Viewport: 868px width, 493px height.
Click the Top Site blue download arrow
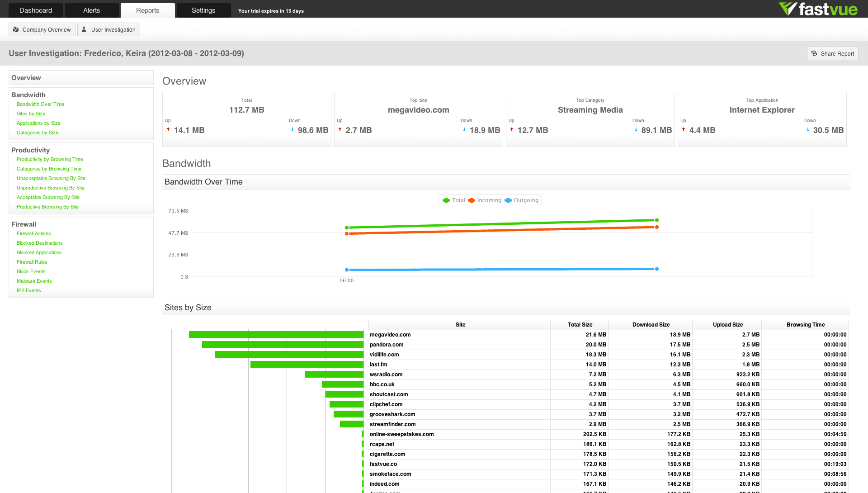464,130
